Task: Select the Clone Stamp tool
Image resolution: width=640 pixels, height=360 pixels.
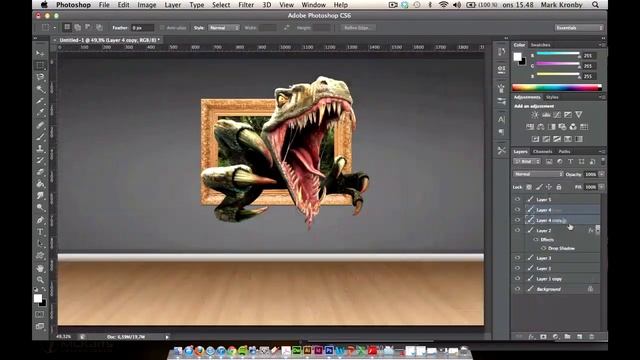Action: [40, 149]
